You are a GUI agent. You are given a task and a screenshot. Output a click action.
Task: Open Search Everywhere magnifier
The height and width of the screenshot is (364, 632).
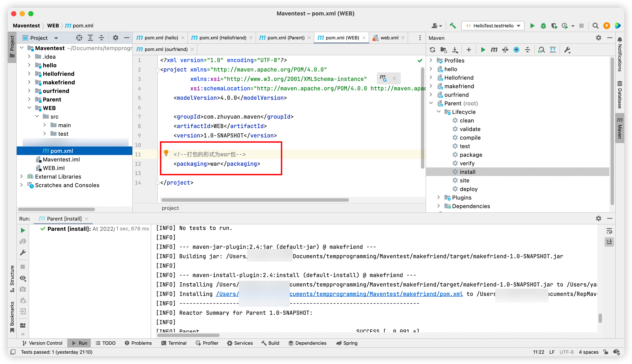[595, 25]
